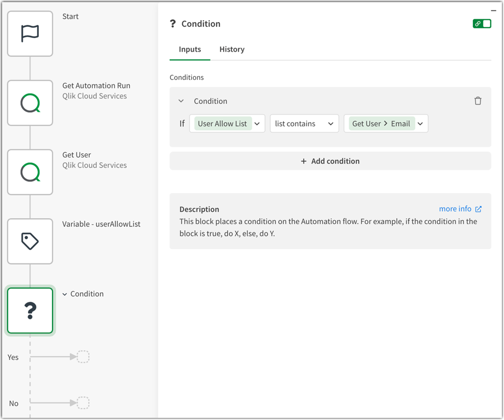Switch to the History tab
Image resolution: width=504 pixels, height=420 pixels.
pyautogui.click(x=232, y=49)
